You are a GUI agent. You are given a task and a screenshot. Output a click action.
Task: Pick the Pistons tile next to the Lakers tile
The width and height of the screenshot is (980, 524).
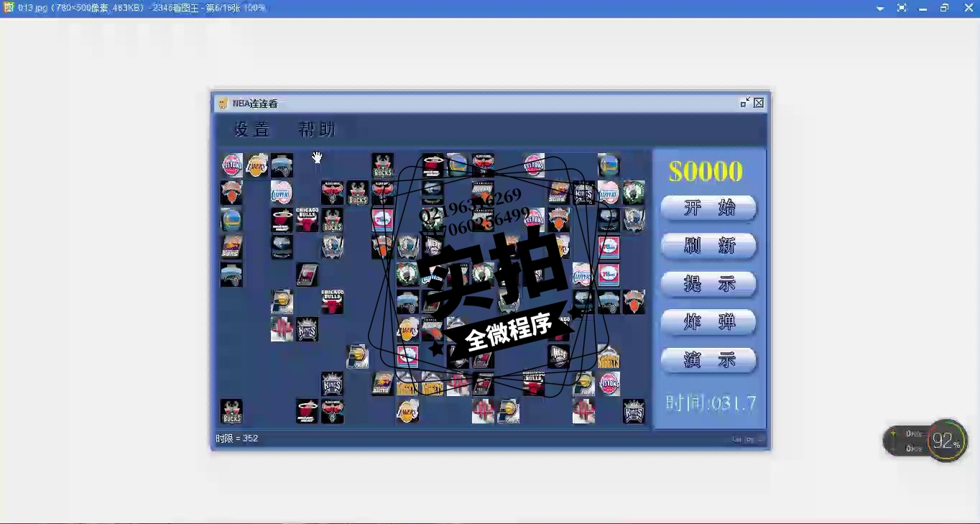(232, 165)
